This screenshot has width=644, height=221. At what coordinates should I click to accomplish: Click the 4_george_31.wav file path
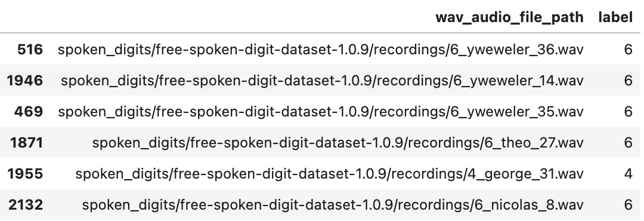tap(329, 174)
